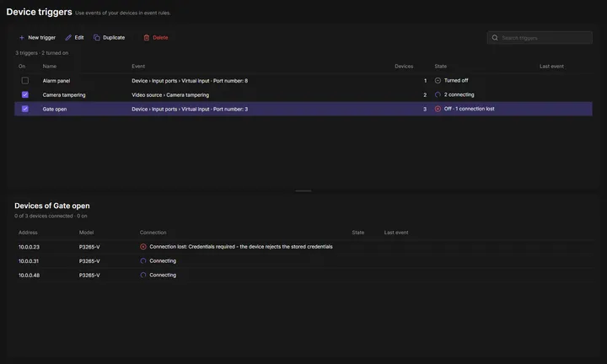Image resolution: width=607 pixels, height=364 pixels.
Task: Click the Connecting text for 10.0.0.31
Action: pos(163,260)
